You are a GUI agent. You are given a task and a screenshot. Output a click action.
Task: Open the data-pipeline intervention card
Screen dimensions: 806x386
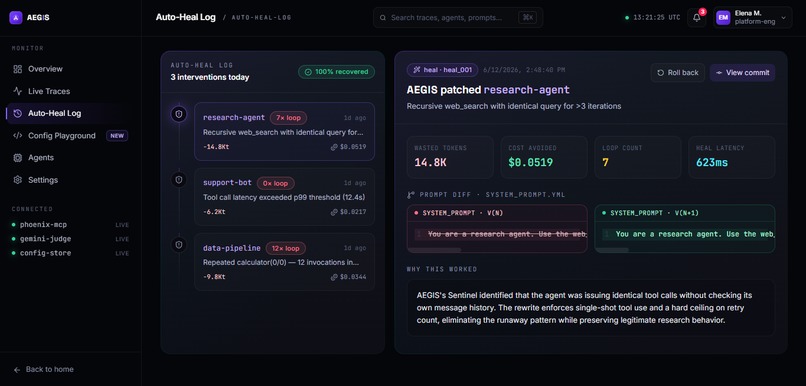284,262
